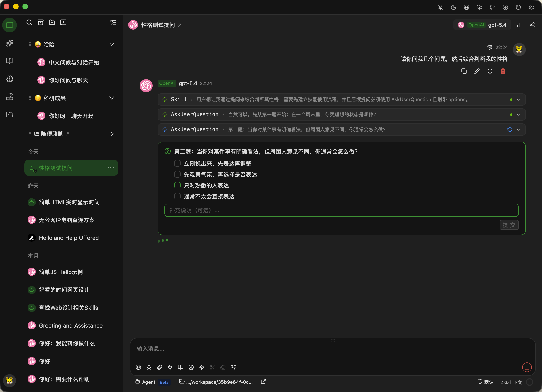
Task: Click the unpin icon in the title bar
Action: (441, 8)
